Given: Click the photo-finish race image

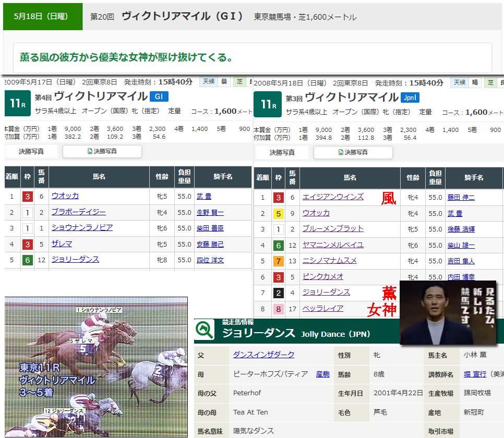Looking at the screenshot, I should coord(96,367).
